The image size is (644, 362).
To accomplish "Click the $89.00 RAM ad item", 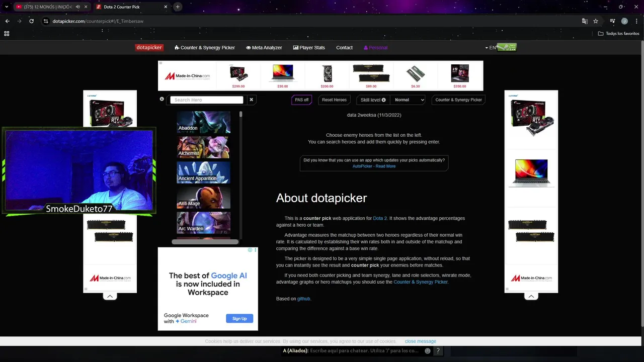I will click(371, 76).
